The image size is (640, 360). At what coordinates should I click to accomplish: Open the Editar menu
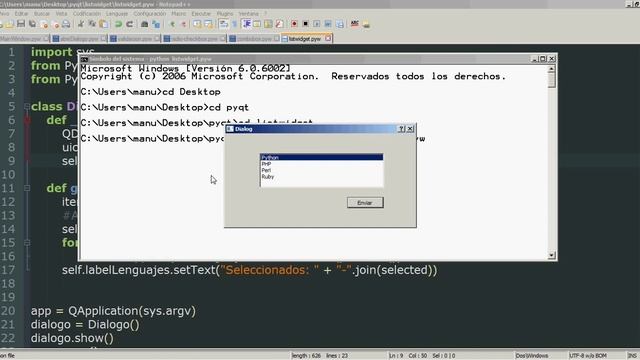coord(21,14)
